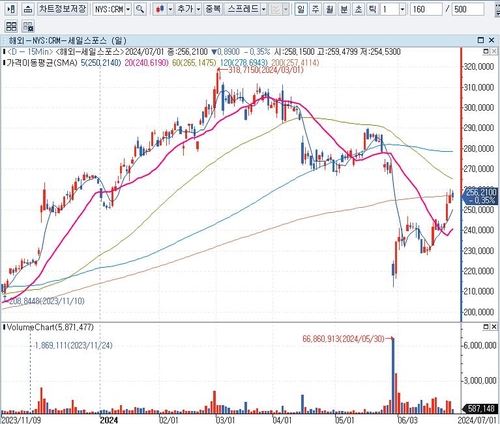Click the 2023/11/09 start date label
This screenshot has height=424, width=500.
(21, 419)
